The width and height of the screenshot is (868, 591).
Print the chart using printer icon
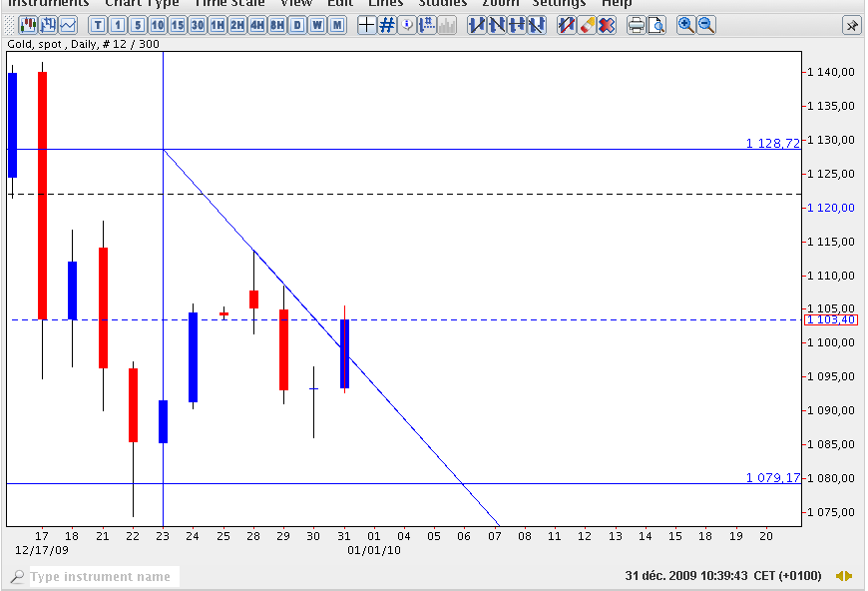coord(636,25)
